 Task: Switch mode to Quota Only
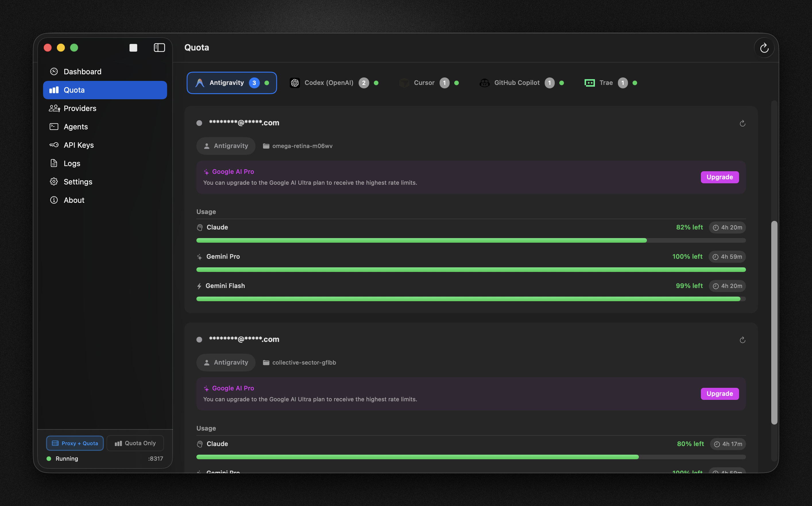135,443
